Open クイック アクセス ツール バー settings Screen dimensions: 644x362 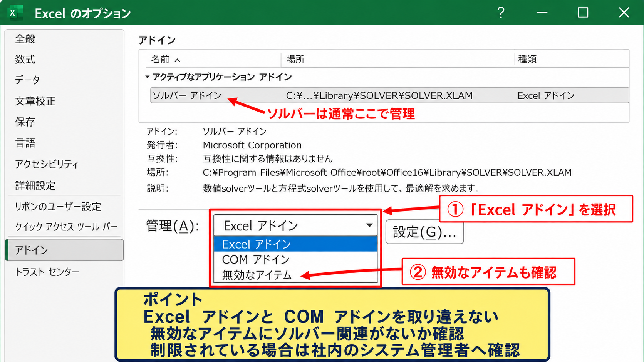[x=66, y=227]
